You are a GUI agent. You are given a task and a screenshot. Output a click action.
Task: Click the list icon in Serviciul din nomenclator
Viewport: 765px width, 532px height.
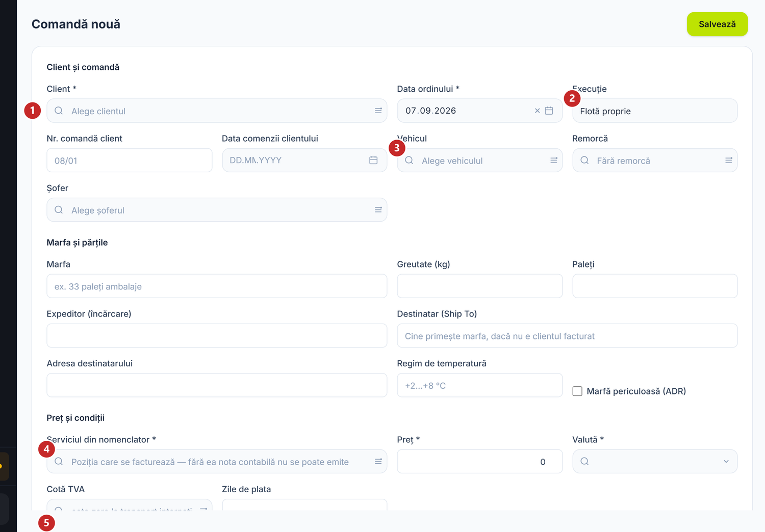pyautogui.click(x=378, y=461)
